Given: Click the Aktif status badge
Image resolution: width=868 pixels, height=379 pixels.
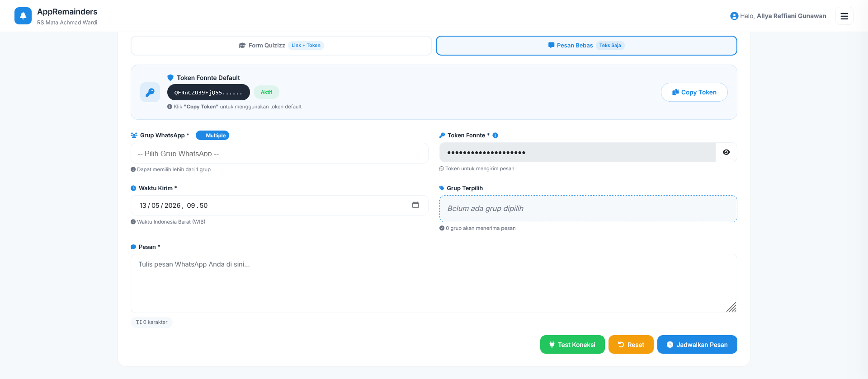Looking at the screenshot, I should click(x=266, y=92).
